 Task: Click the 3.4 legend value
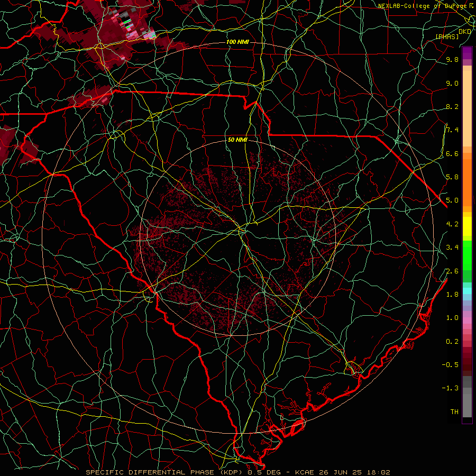pyautogui.click(x=452, y=248)
